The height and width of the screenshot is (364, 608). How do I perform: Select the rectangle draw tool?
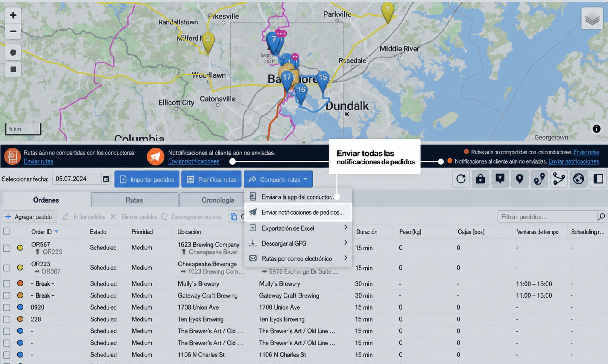[13, 69]
